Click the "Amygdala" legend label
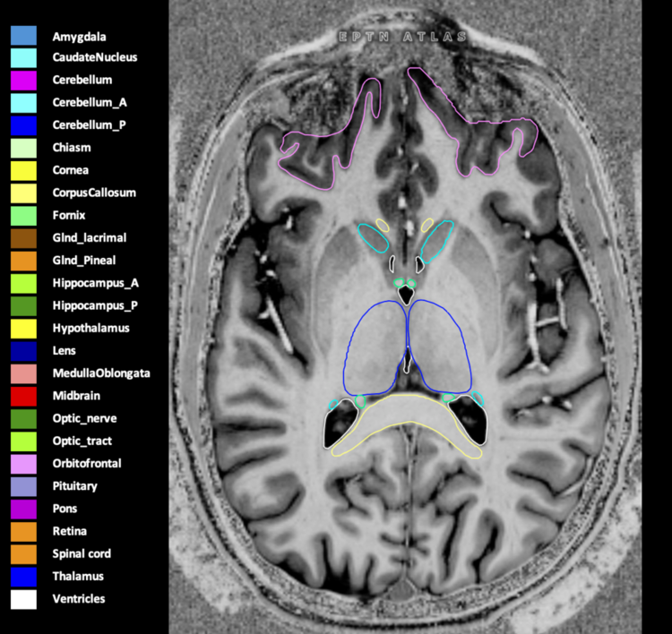The width and height of the screenshot is (672, 634). pyautogui.click(x=79, y=38)
